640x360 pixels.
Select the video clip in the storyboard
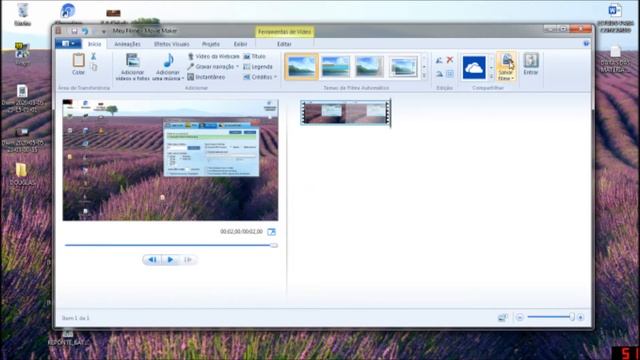(x=346, y=113)
